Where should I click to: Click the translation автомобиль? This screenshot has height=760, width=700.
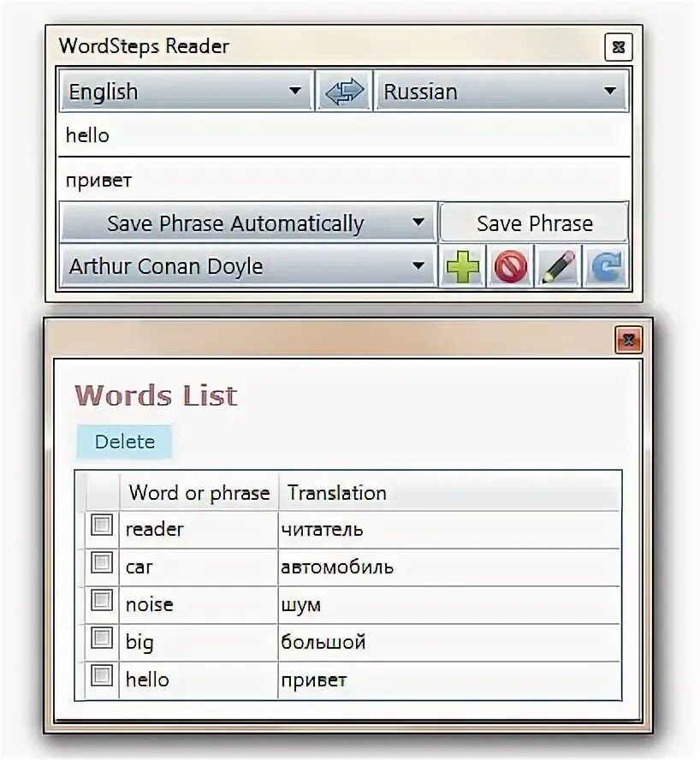pyautogui.click(x=337, y=567)
